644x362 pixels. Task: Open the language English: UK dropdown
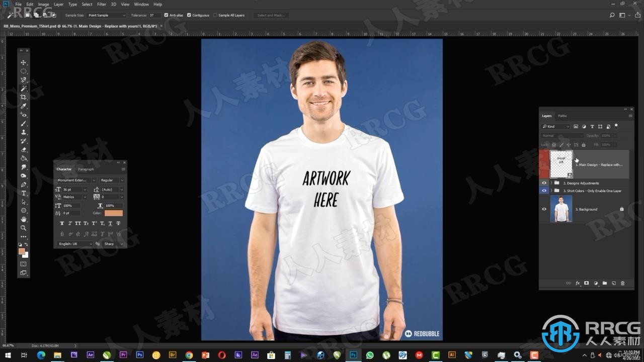[75, 244]
